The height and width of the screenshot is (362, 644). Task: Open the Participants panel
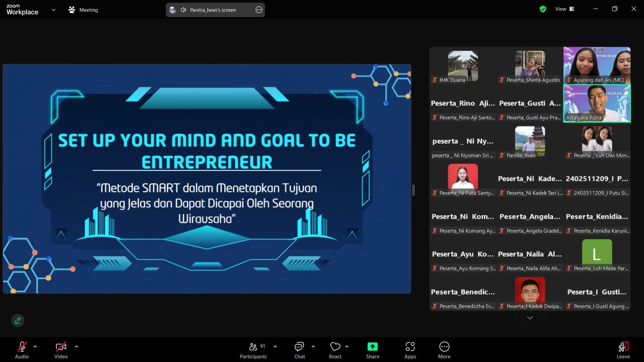coord(253,350)
